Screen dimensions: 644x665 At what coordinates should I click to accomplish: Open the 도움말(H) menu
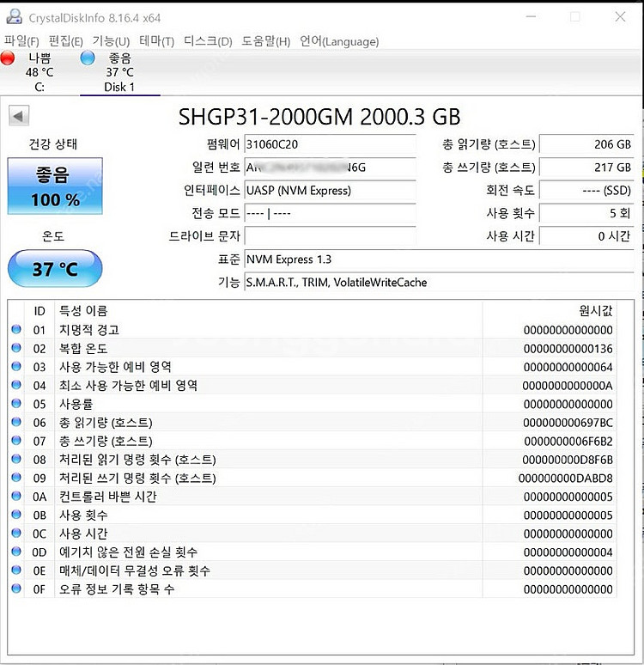(x=266, y=41)
